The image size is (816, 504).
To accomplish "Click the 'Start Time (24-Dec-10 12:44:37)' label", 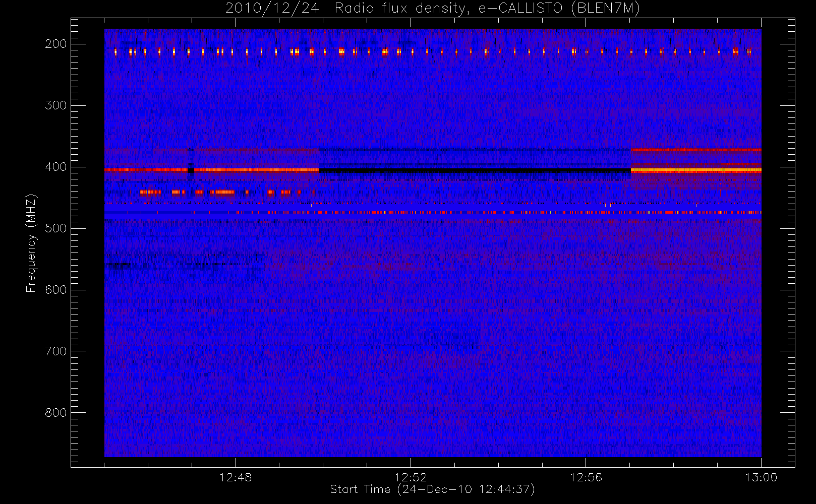I will [432, 489].
